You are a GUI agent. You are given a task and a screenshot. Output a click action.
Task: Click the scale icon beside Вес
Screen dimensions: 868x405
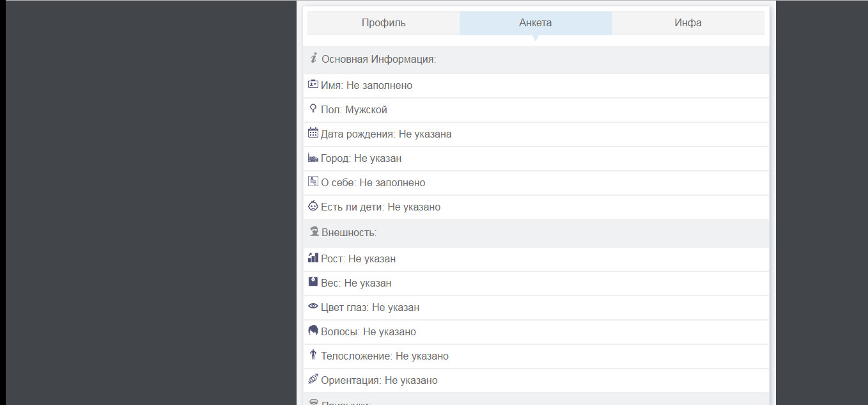[x=313, y=282]
